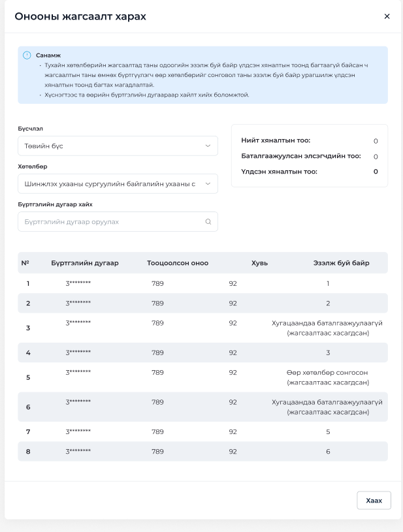Select row 5 with Өөр хөтөлбөр сонгосон status
The height and width of the screenshot is (532, 403).
pos(202,377)
